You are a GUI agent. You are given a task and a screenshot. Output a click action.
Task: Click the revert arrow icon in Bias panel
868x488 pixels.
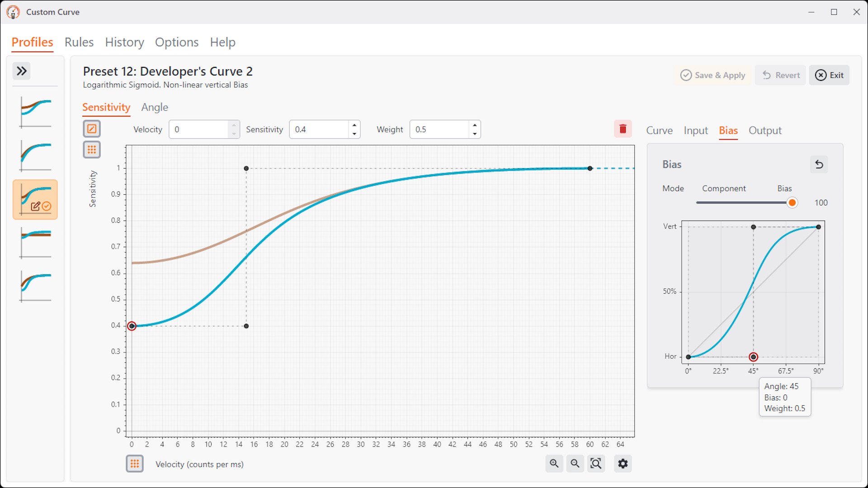[x=819, y=164]
